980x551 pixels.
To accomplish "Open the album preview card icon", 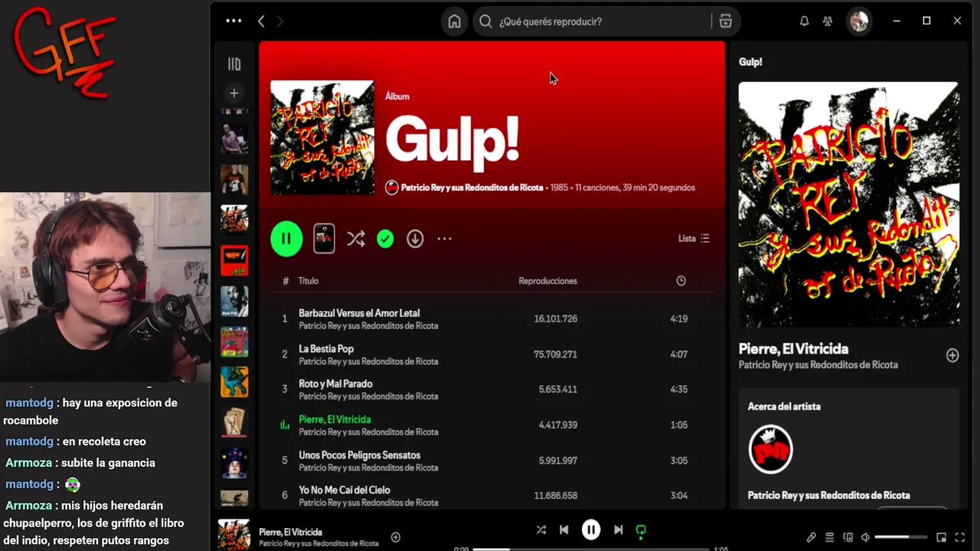I will [x=325, y=239].
